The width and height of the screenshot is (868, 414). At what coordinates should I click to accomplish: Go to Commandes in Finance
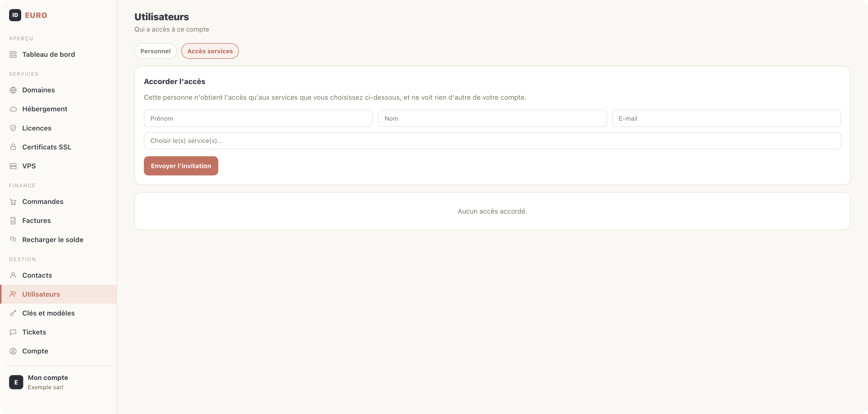[x=43, y=202]
